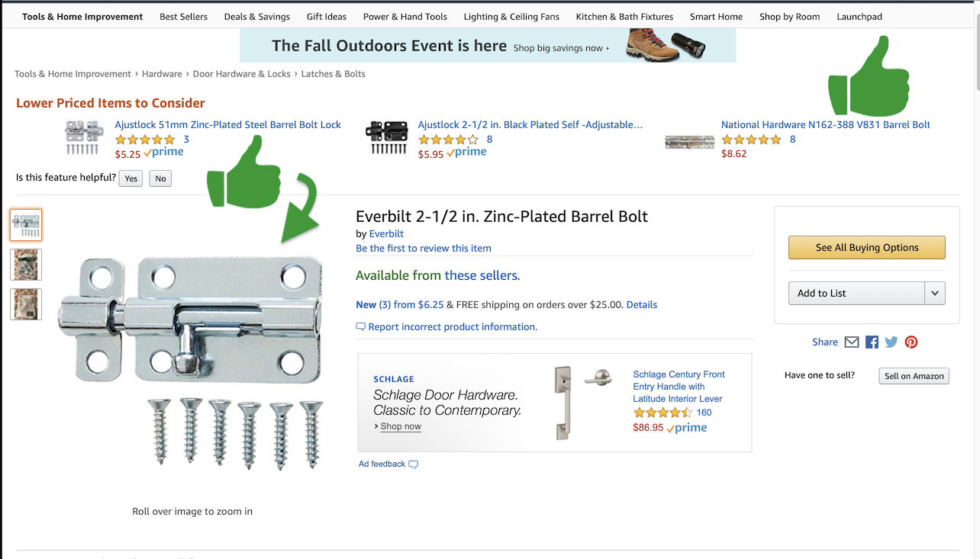Select the second product thumbnail image
Screen dimensions: 980x559
coord(26,265)
